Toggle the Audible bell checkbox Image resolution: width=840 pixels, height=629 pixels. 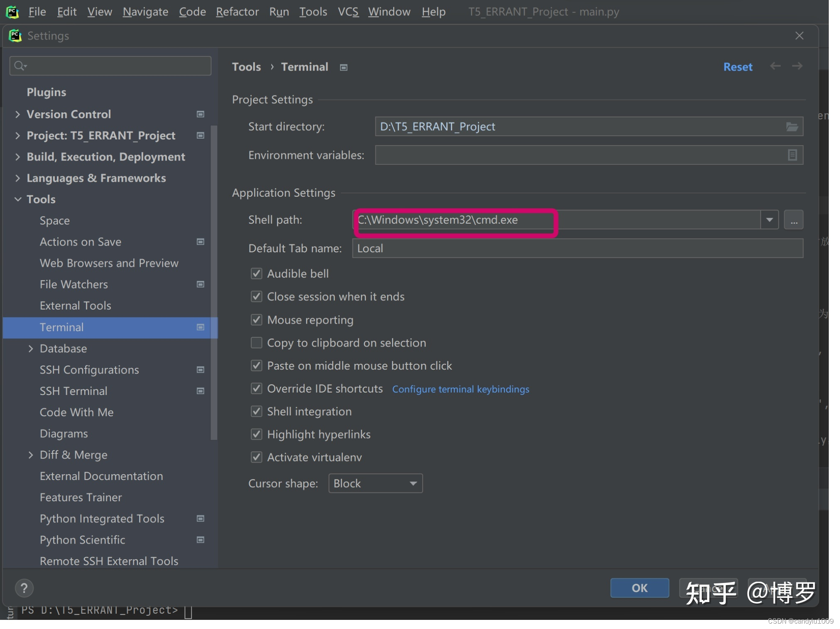pos(256,273)
